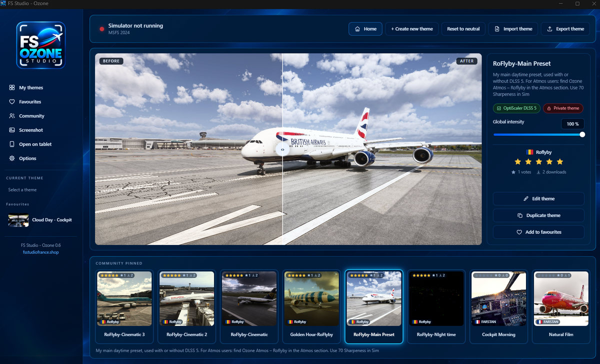Click the Open on tablet device icon

(x=11, y=144)
